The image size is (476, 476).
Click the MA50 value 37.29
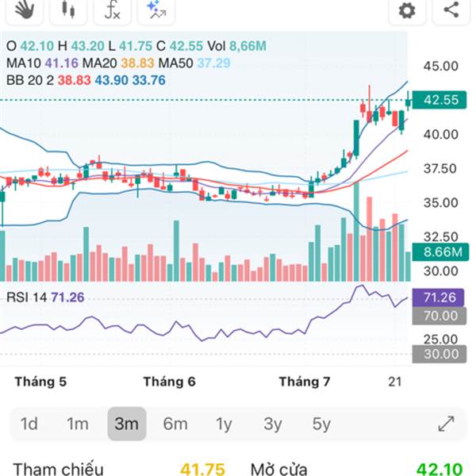(213, 63)
